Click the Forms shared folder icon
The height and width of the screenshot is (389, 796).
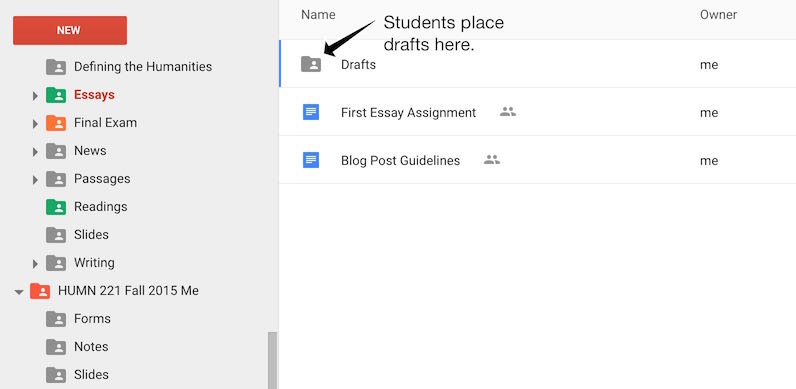tap(56, 319)
